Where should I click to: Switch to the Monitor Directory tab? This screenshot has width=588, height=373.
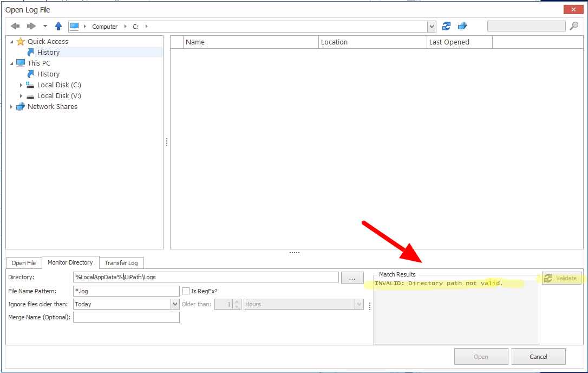[x=70, y=262]
